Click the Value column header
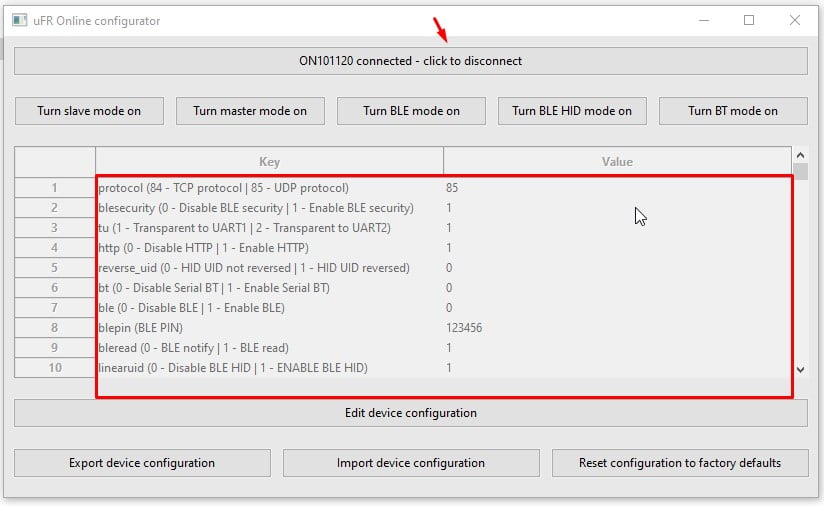 point(617,162)
